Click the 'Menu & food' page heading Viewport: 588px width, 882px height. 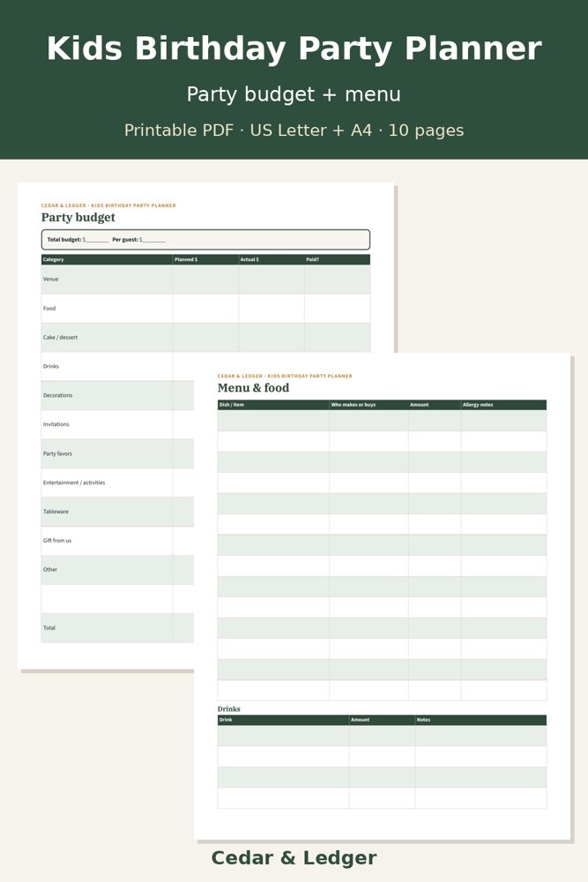[254, 387]
